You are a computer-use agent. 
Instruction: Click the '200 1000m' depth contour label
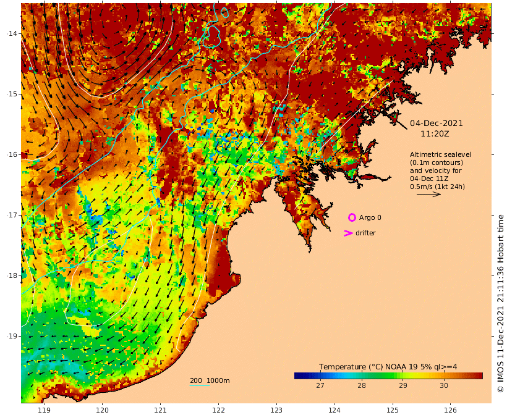pyautogui.click(x=210, y=380)
